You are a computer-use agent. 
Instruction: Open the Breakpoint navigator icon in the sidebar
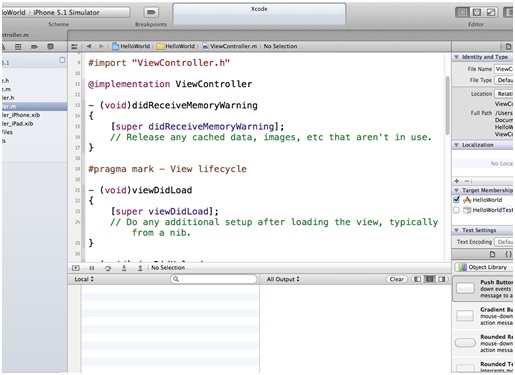point(34,47)
